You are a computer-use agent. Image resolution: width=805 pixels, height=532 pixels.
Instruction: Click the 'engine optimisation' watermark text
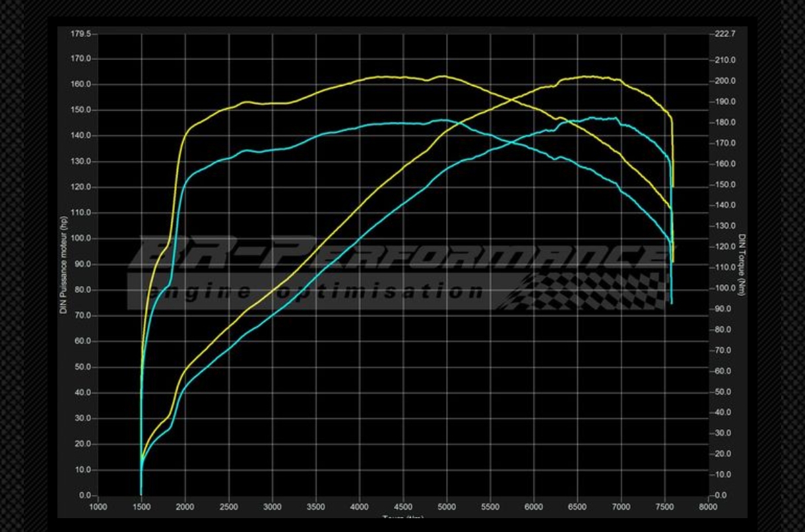click(x=315, y=291)
